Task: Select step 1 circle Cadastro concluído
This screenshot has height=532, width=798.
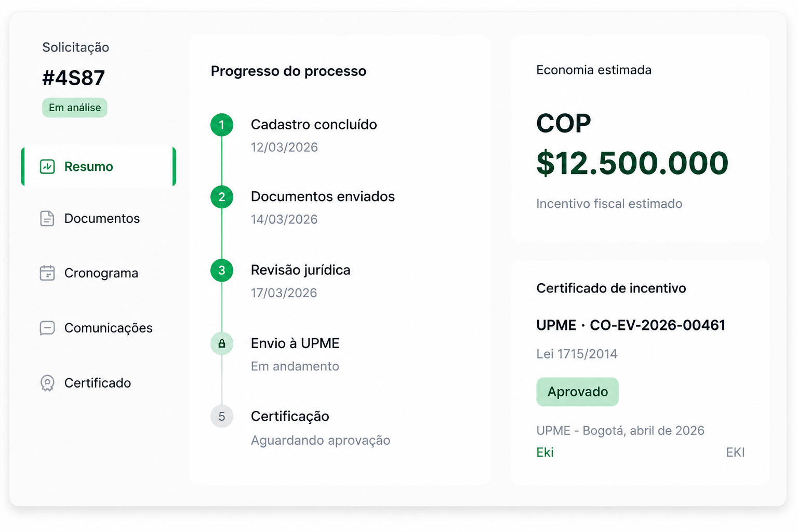Action: (222, 125)
